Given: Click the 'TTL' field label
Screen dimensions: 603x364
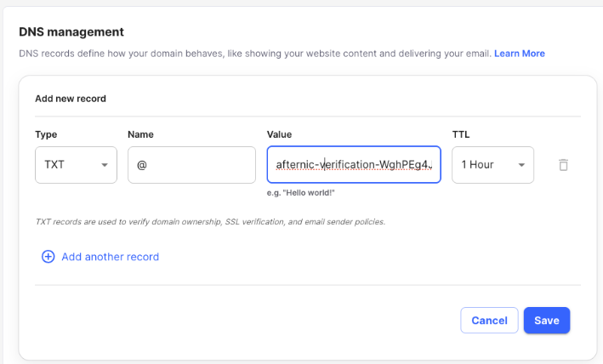Looking at the screenshot, I should pos(461,134).
